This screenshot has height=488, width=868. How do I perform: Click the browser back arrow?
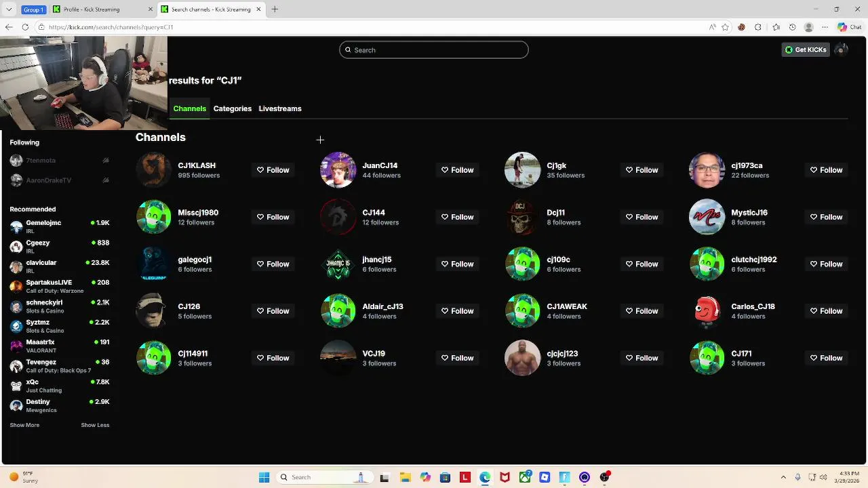pos(9,27)
